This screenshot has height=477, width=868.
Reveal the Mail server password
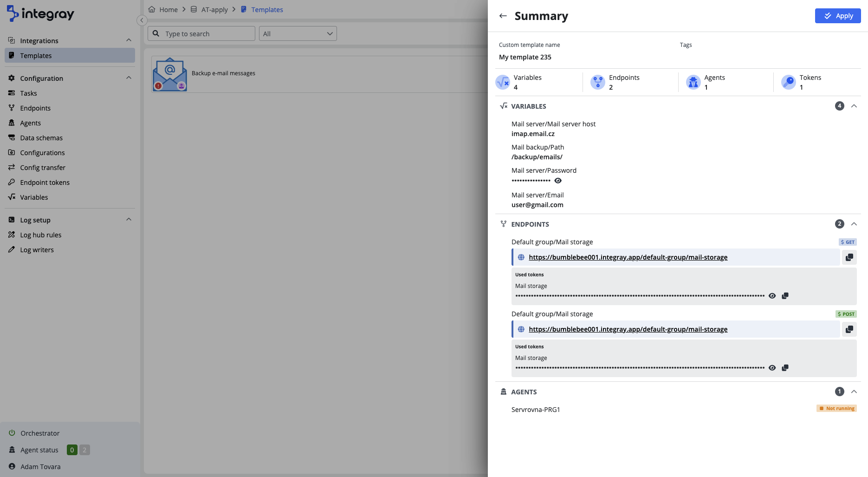558,181
